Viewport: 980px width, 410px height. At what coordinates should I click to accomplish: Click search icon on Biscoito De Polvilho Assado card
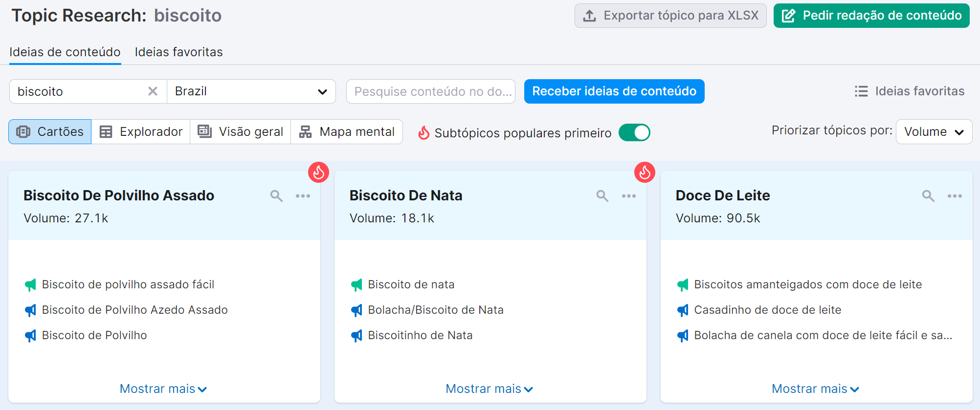pyautogui.click(x=276, y=196)
